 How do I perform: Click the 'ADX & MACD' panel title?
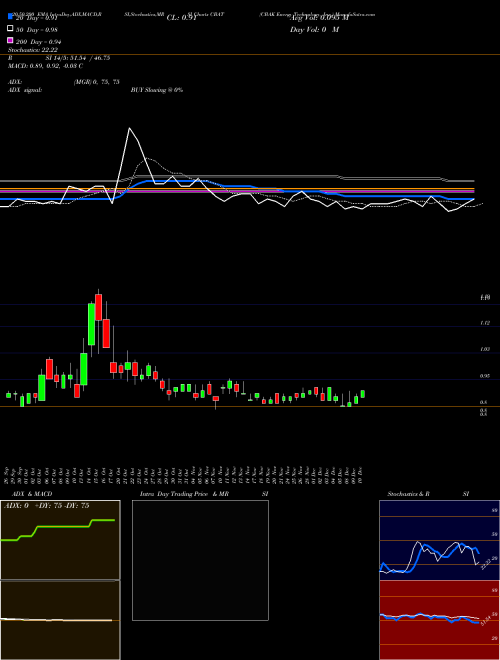pyautogui.click(x=32, y=494)
